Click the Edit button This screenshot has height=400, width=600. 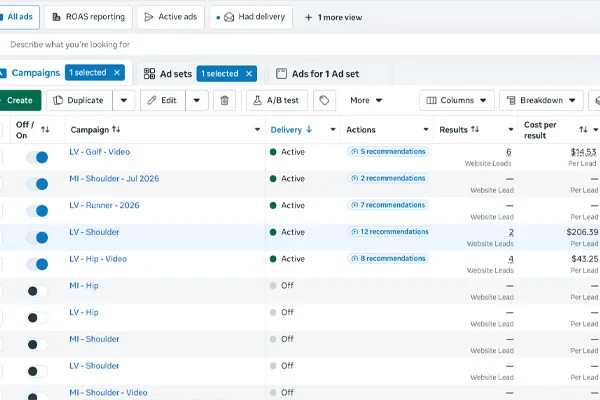coord(163,100)
